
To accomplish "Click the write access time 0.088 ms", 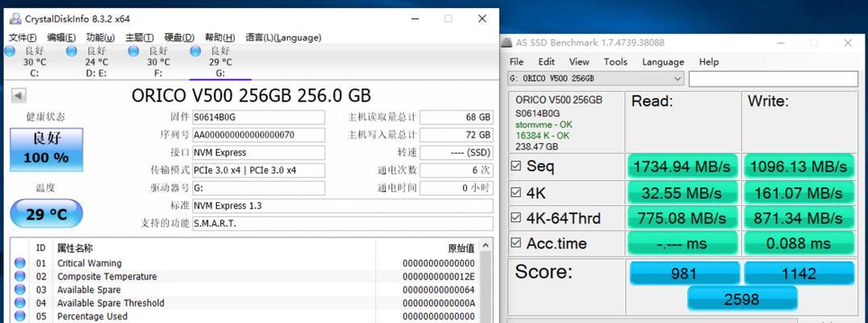I will (x=799, y=243).
